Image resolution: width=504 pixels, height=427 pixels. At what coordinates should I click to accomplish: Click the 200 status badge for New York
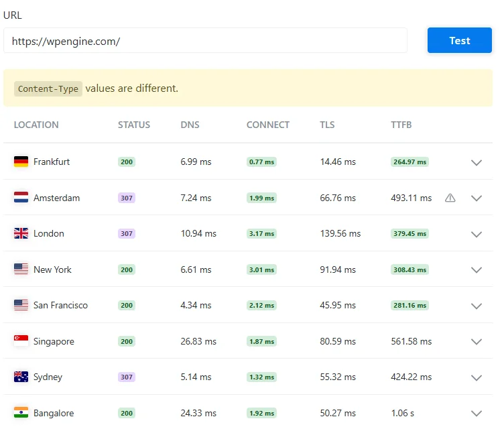pos(126,269)
